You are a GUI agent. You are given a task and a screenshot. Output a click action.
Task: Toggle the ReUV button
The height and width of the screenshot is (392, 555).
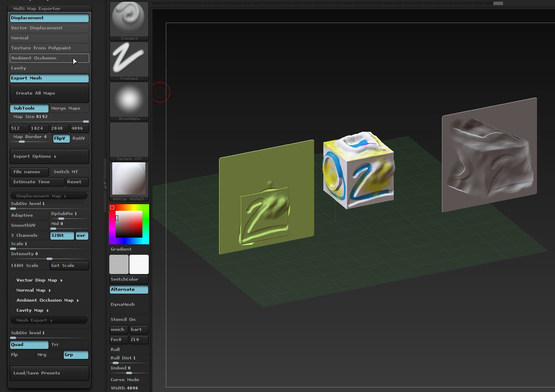pyautogui.click(x=80, y=138)
